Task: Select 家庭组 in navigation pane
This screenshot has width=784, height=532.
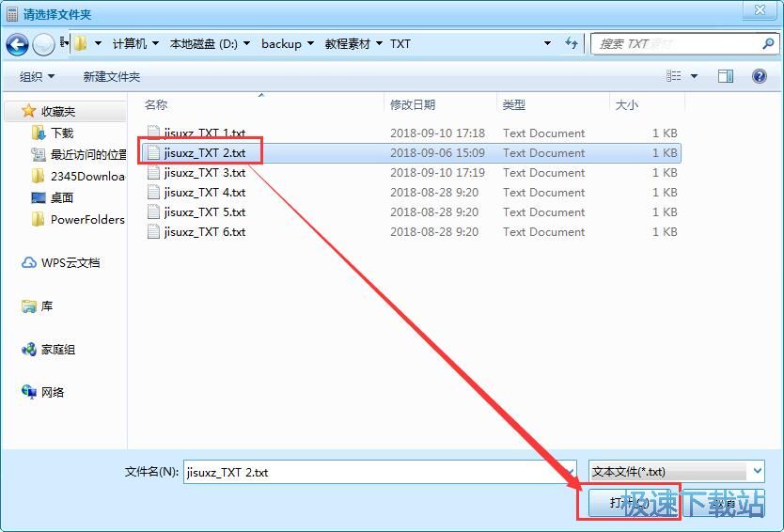Action: (x=58, y=349)
